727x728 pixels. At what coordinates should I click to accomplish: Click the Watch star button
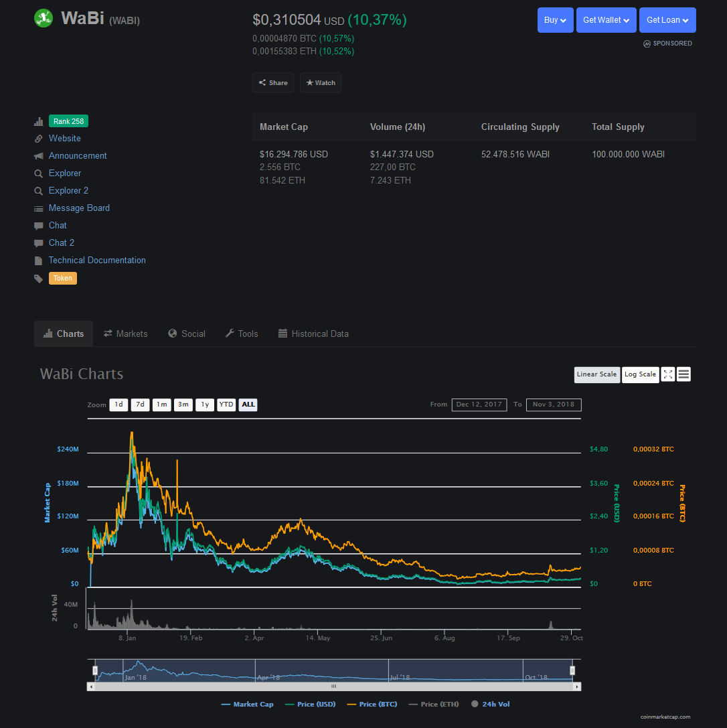321,82
